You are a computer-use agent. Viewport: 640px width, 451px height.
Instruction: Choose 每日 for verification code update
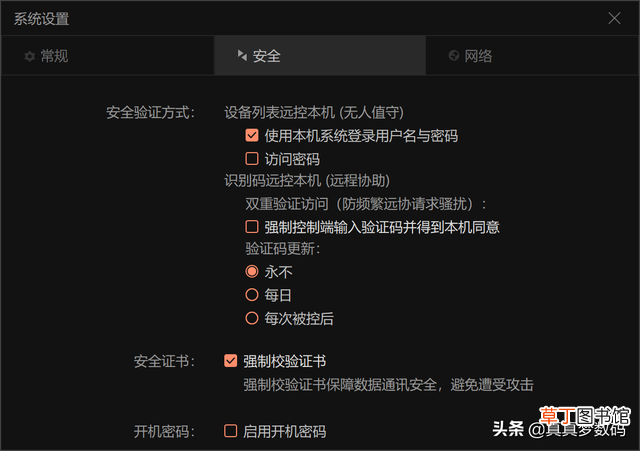(x=252, y=295)
